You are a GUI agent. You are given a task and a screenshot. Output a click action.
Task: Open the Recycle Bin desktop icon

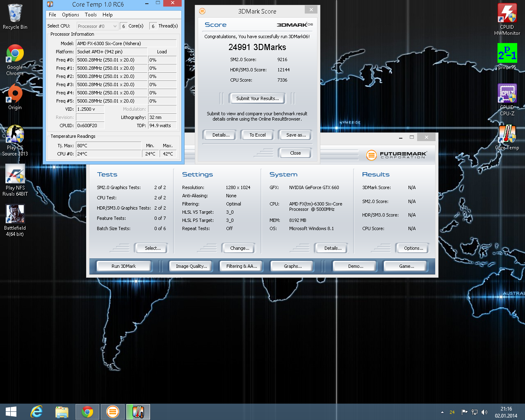click(x=15, y=17)
